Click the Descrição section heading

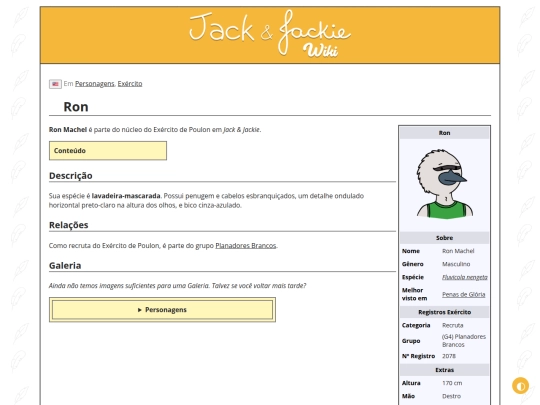click(x=71, y=176)
